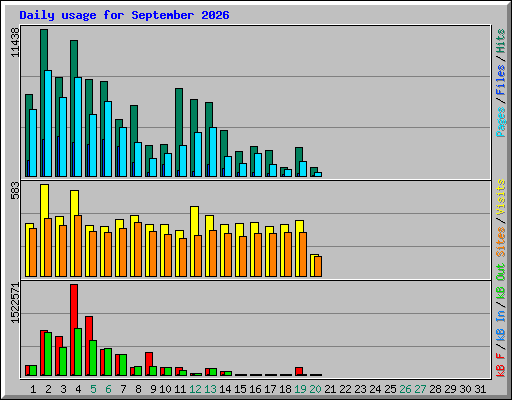
Task: Click the 'Hits' legend label
Action: pyautogui.click(x=501, y=41)
